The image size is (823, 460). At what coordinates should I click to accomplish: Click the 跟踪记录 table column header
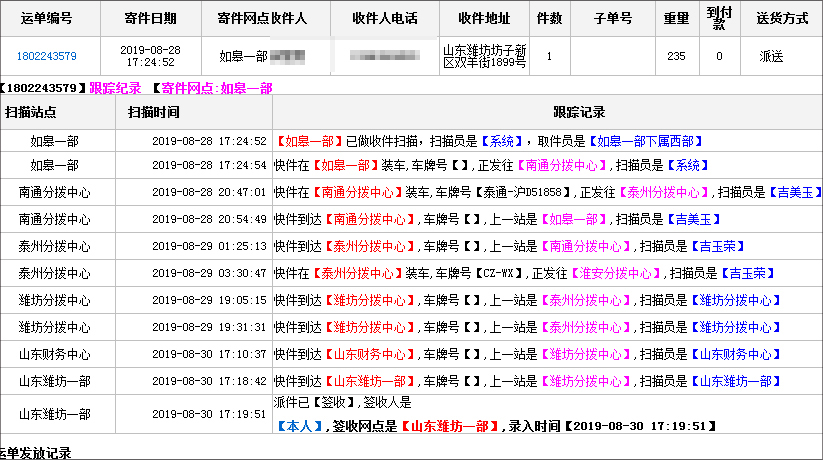tap(579, 112)
